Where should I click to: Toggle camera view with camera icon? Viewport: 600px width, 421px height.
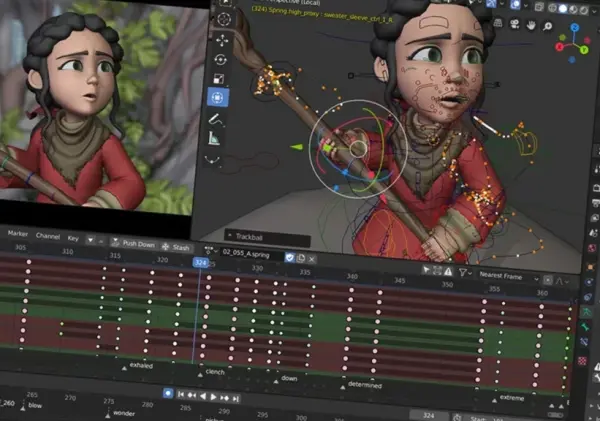pos(515,24)
